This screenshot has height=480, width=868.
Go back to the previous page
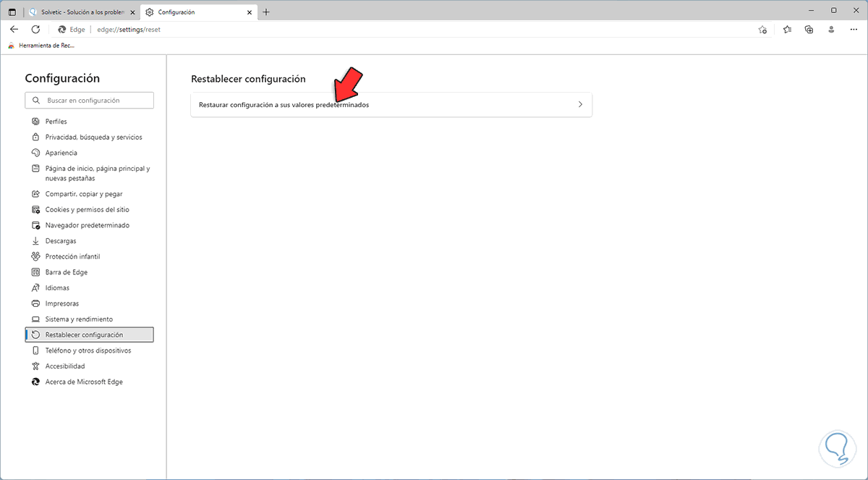click(14, 30)
